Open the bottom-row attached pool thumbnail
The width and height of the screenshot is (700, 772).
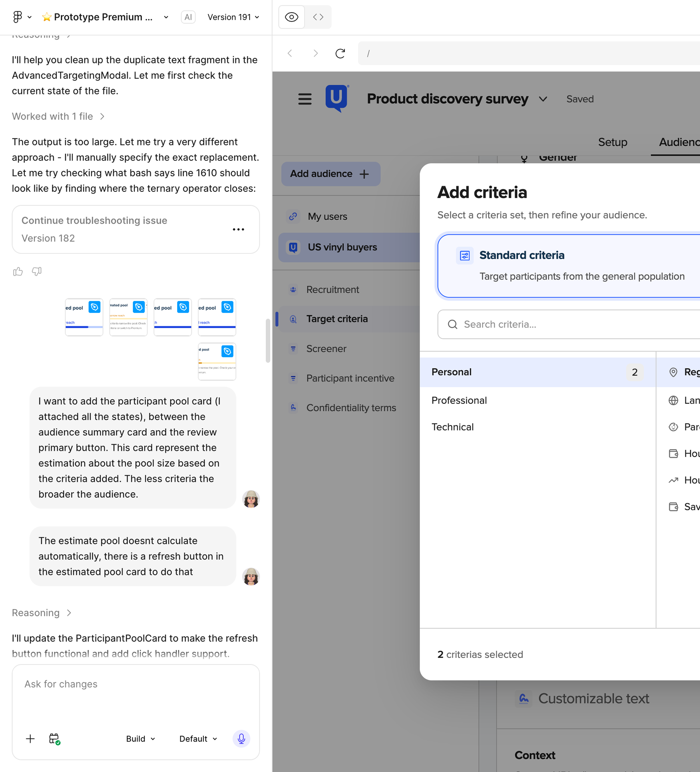pyautogui.click(x=217, y=362)
